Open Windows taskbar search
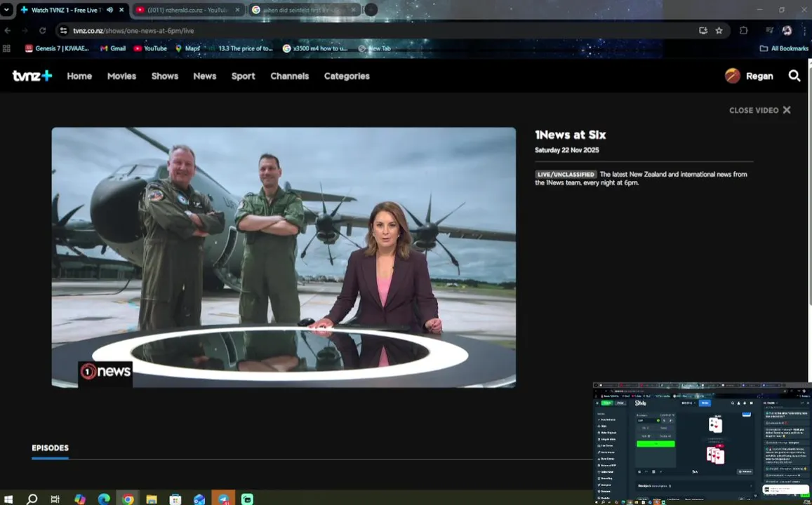 (32, 499)
